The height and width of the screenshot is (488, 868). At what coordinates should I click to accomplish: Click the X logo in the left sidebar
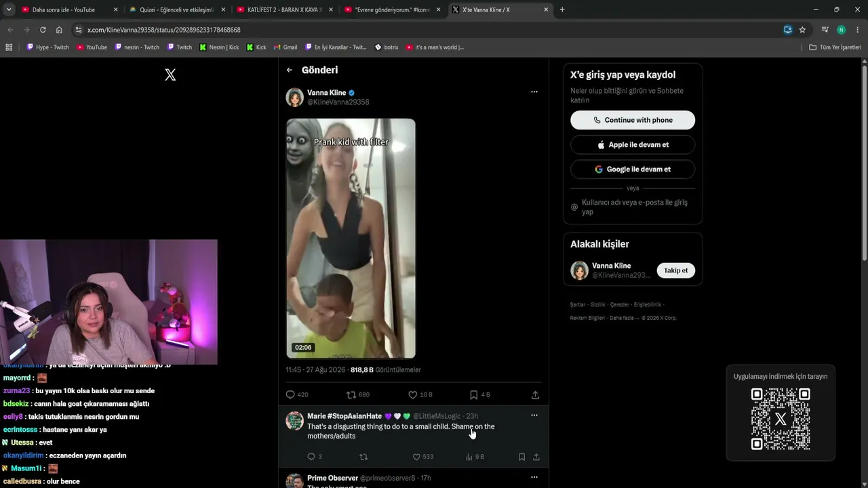pyautogui.click(x=170, y=75)
